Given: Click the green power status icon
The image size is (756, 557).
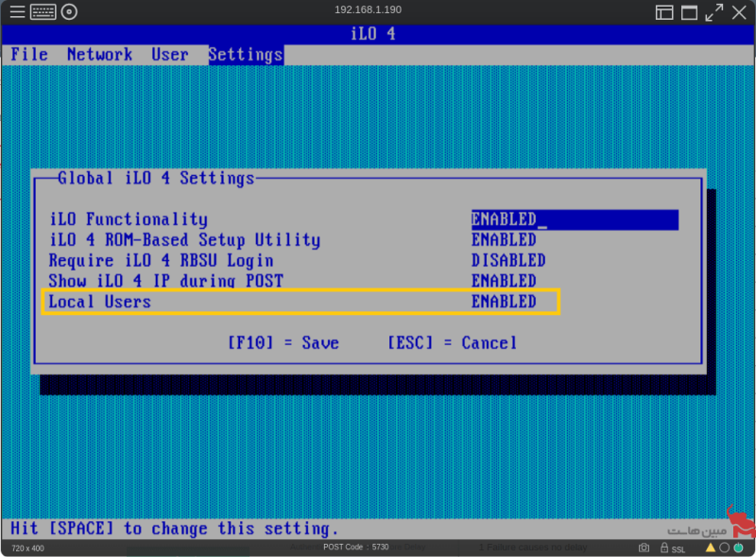Looking at the screenshot, I should coord(738,548).
